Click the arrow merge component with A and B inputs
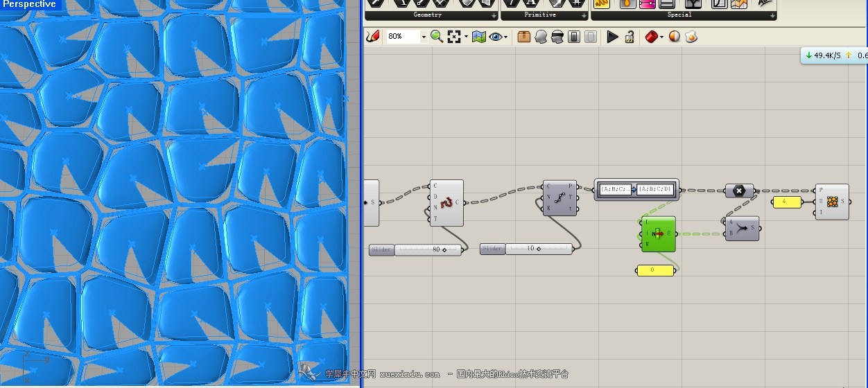The height and width of the screenshot is (388, 868). (742, 228)
